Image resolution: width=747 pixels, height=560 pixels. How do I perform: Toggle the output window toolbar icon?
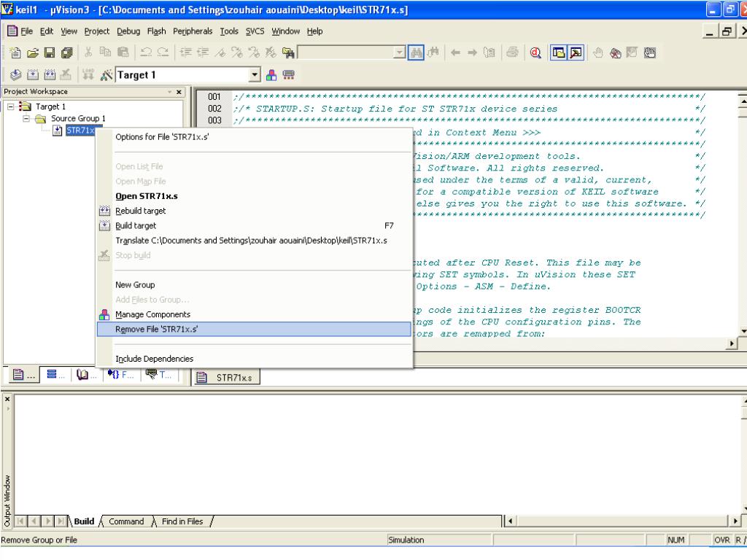[x=576, y=52]
